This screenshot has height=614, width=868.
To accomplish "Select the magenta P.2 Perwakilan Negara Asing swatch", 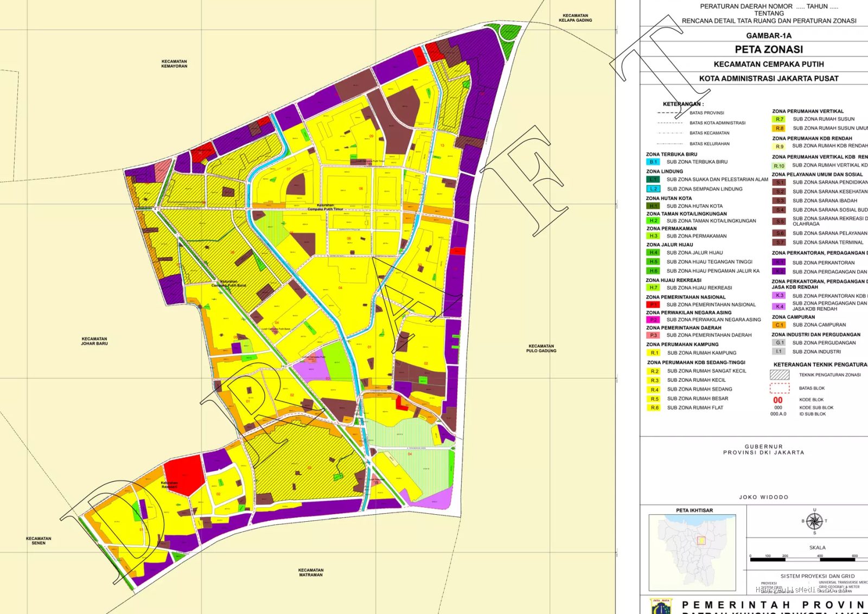I will click(653, 320).
